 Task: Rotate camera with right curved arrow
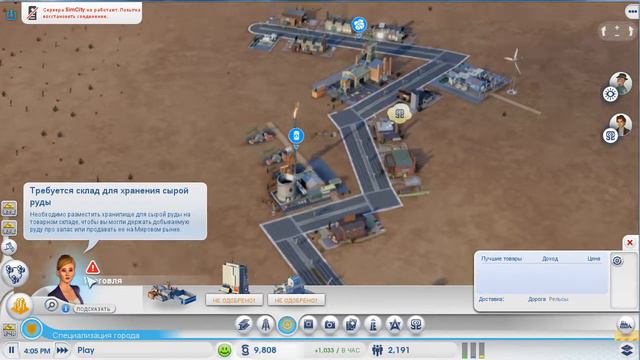tap(631, 31)
